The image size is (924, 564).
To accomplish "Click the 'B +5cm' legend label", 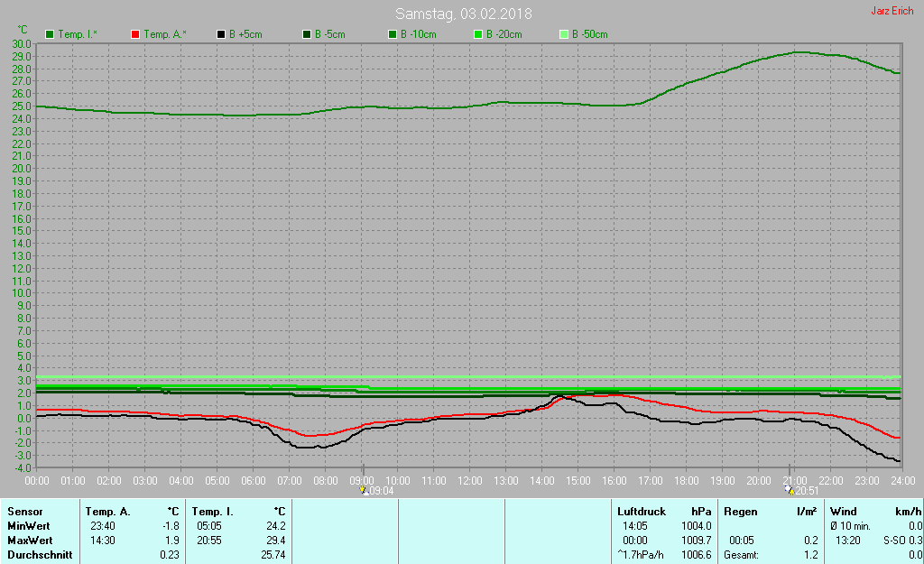I will click(x=245, y=34).
